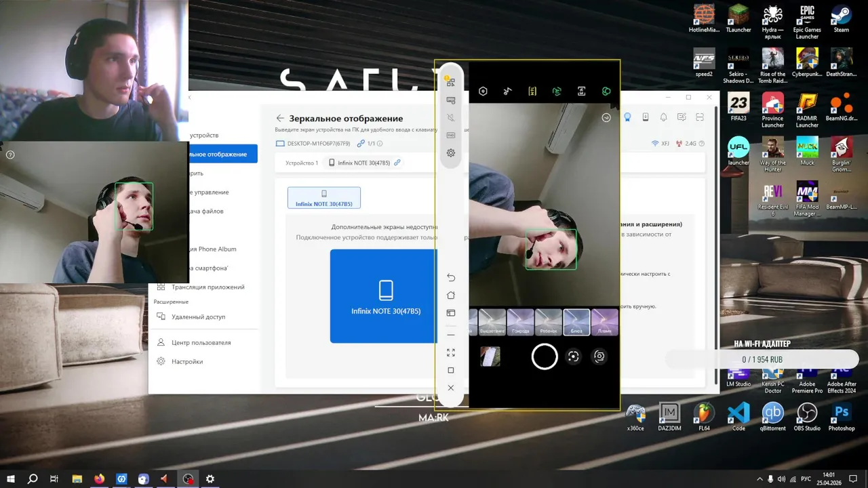This screenshot has height=488, width=868.
Task: Click the help icon beside 2.4G
Action: pos(701,143)
